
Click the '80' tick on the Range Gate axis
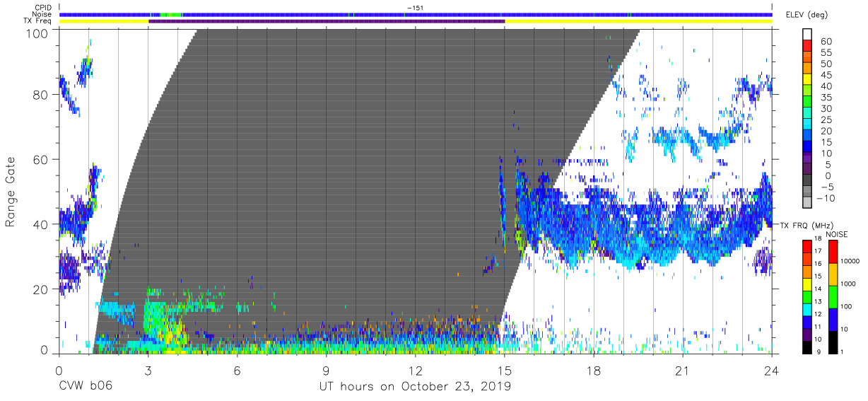point(41,95)
